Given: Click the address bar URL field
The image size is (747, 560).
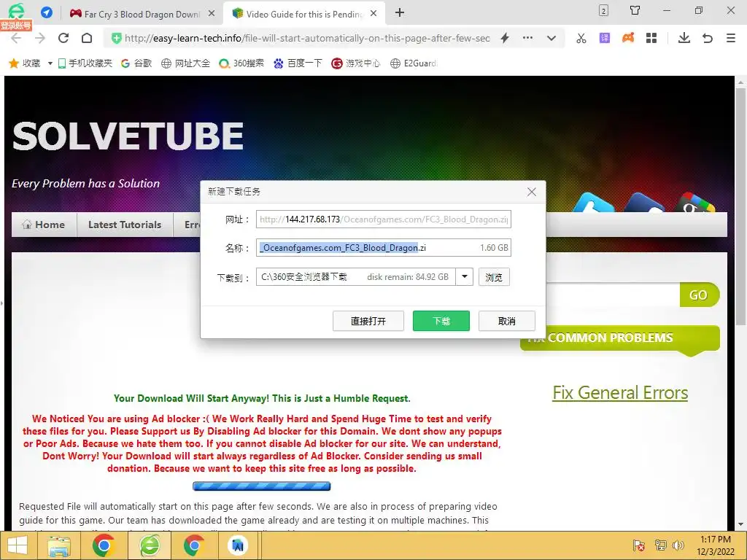Looking at the screenshot, I should click(x=307, y=38).
